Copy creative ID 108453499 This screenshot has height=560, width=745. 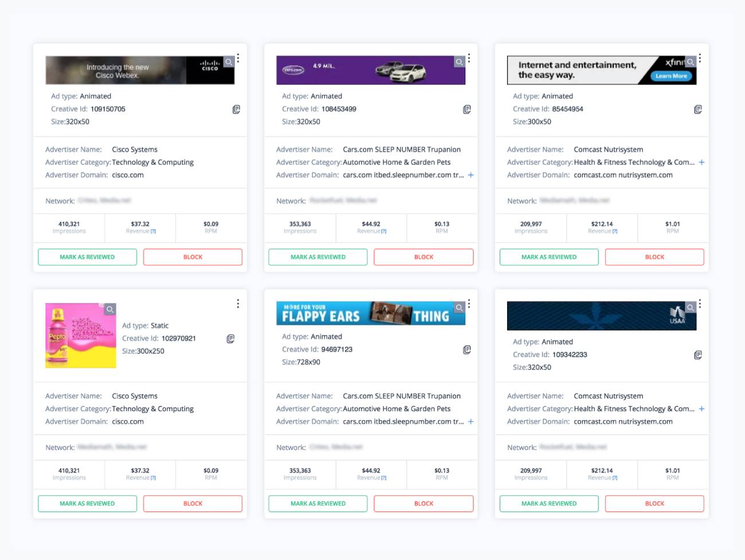point(467,109)
